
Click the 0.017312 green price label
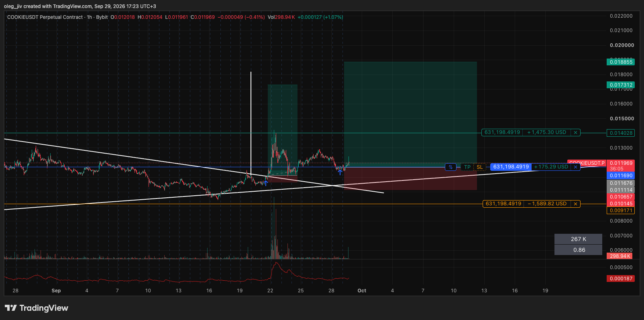pos(621,85)
